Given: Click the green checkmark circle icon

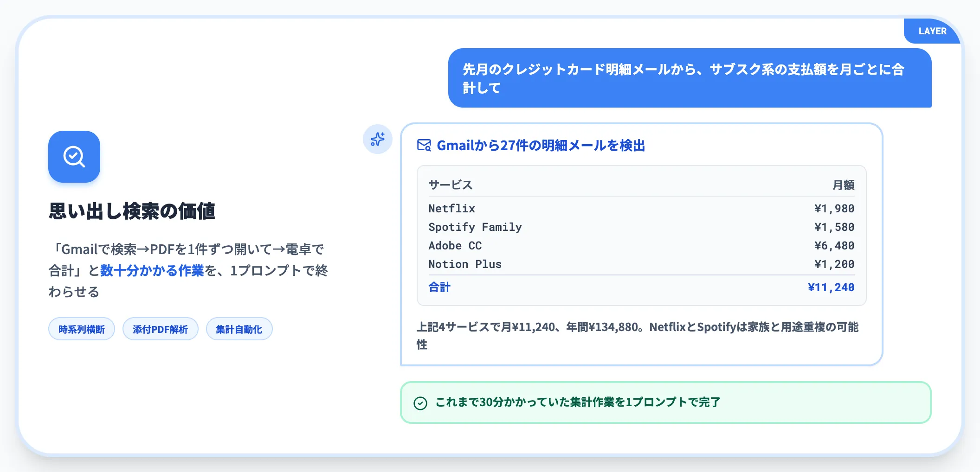Looking at the screenshot, I should 420,403.
